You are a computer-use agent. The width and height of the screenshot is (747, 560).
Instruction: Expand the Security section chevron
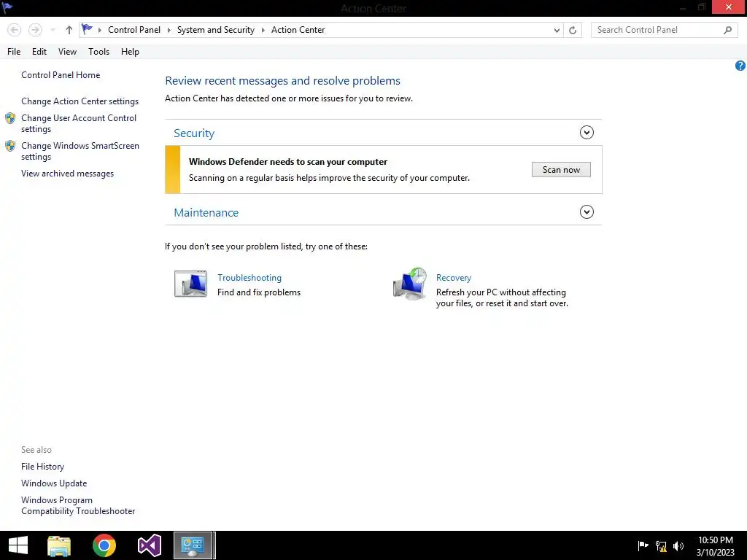tap(587, 133)
